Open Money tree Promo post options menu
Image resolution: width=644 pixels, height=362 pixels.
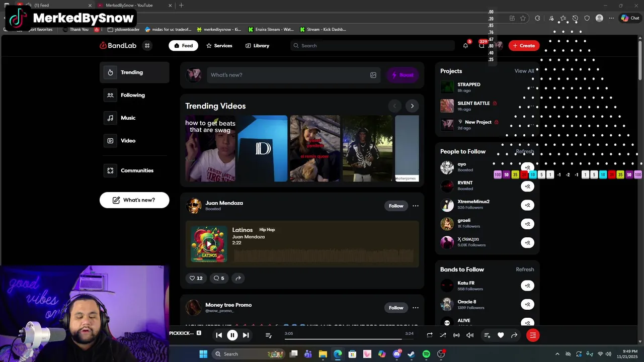(416, 308)
